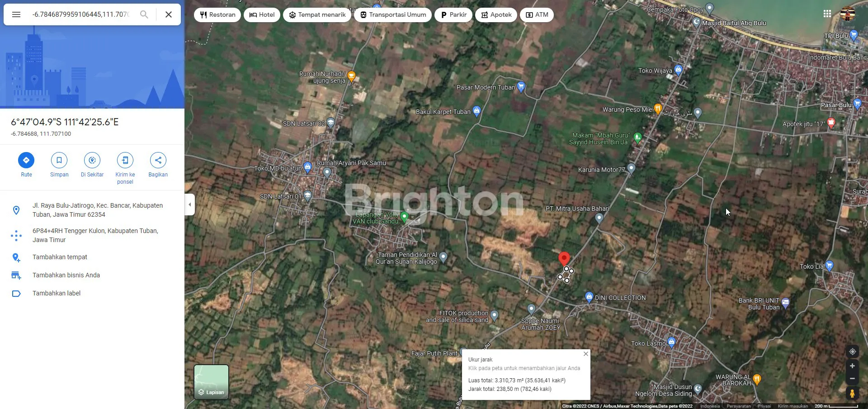Close the Ukur jarak measurement box
The height and width of the screenshot is (409, 868).
tap(585, 354)
